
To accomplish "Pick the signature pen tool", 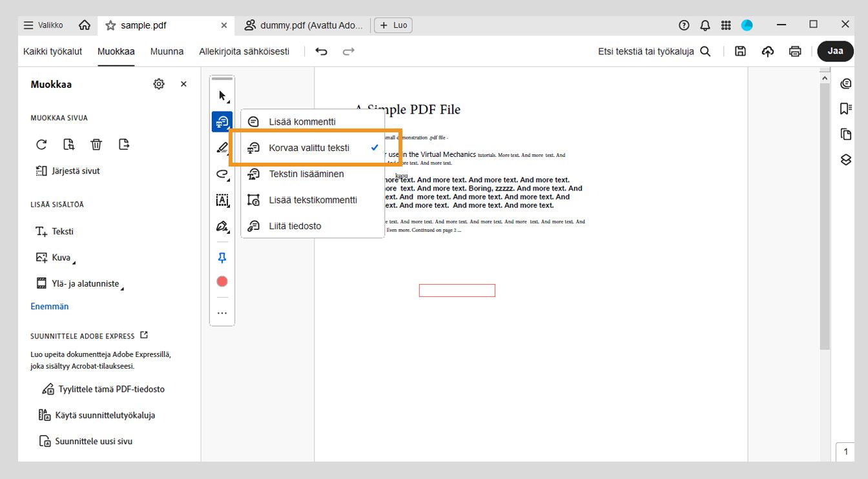I will pyautogui.click(x=222, y=227).
